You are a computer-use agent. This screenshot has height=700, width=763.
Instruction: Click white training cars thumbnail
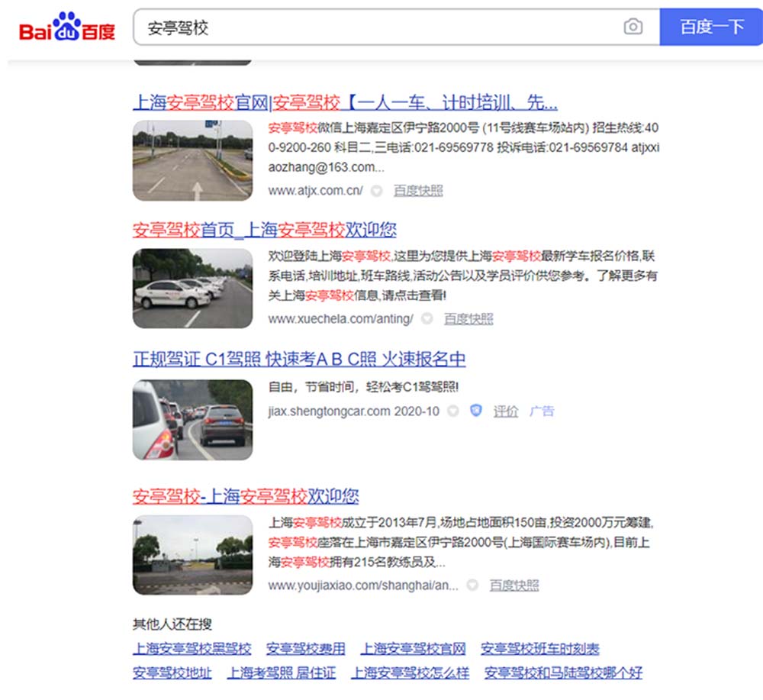[192, 289]
